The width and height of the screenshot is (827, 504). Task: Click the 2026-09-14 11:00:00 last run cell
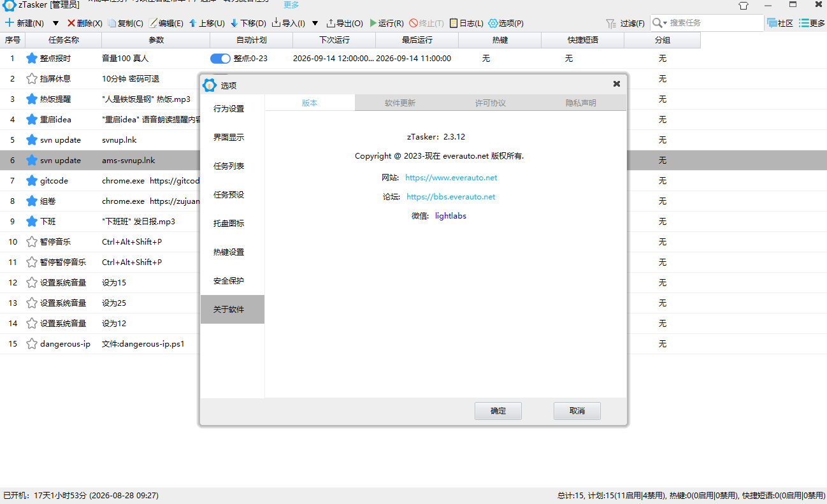pos(413,58)
